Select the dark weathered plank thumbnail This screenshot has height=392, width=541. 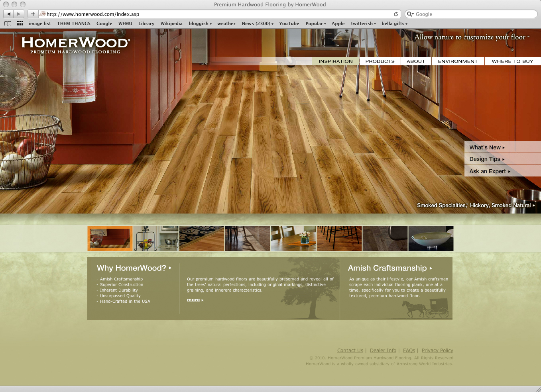pos(385,239)
